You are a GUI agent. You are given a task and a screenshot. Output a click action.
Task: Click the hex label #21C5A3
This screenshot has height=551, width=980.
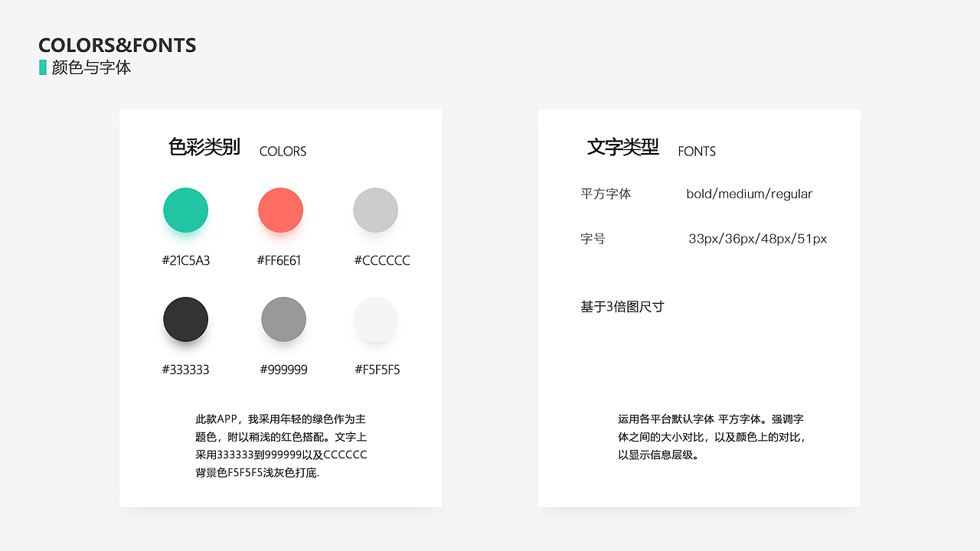(x=185, y=260)
